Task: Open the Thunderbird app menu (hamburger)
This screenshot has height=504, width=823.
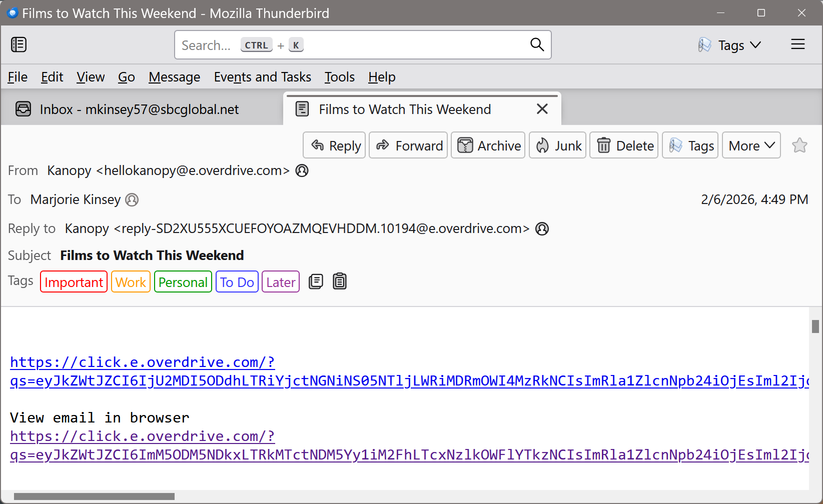Action: tap(798, 45)
